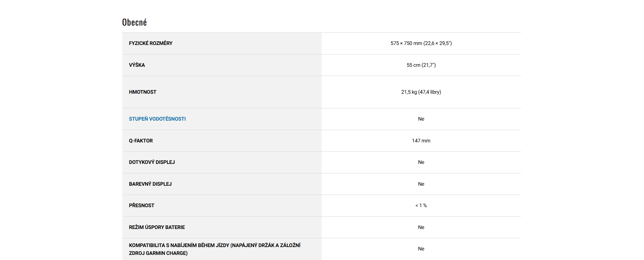Image resolution: width=644 pixels, height=260 pixels.
Task: Click the Fyzické rozměry label
Action: 151,43
